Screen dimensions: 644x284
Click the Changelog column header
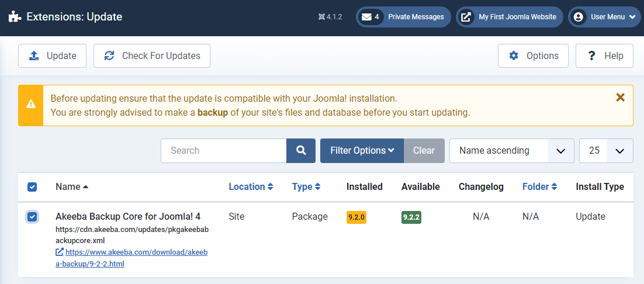(481, 187)
